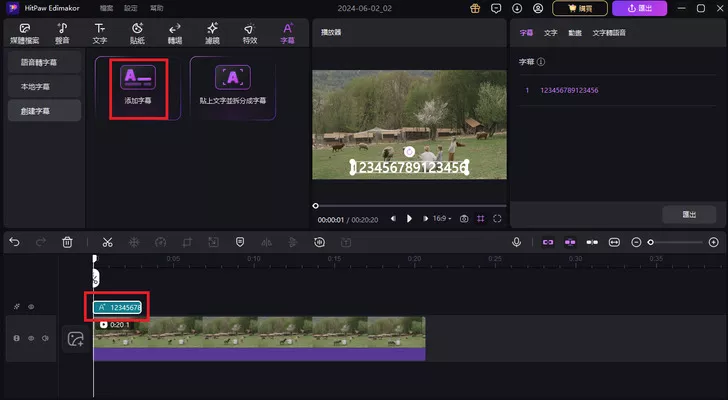Viewport: 728px width, 400px height.
Task: Play the video preview
Action: (x=409, y=219)
